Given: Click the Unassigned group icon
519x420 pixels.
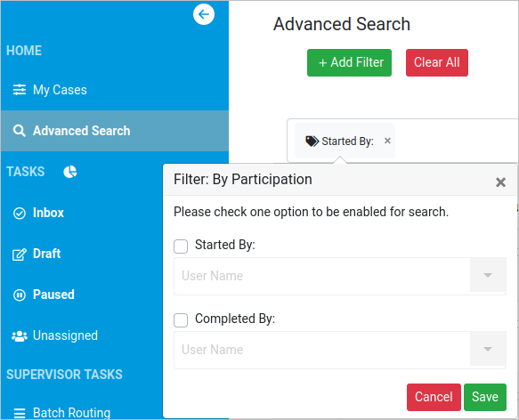Looking at the screenshot, I should pyautogui.click(x=20, y=336).
